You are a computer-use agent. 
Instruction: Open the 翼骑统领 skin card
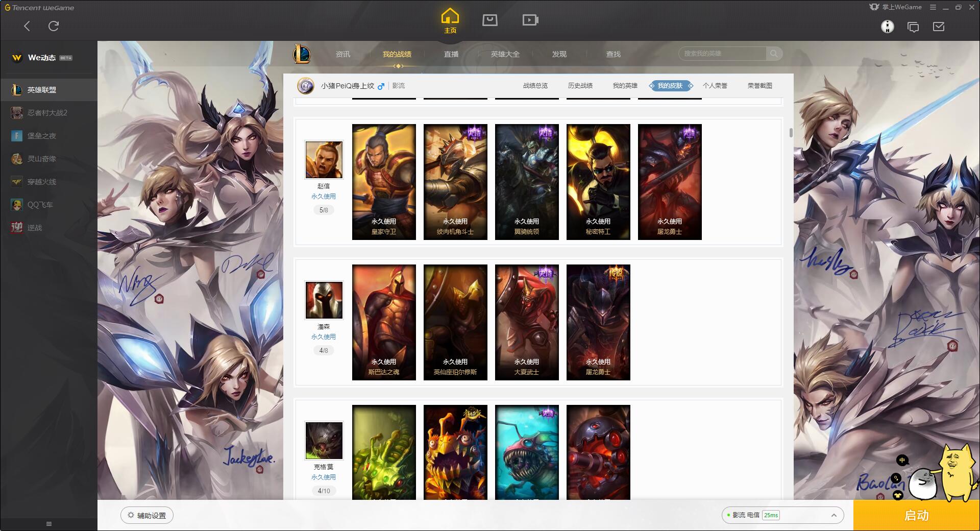pyautogui.click(x=527, y=182)
